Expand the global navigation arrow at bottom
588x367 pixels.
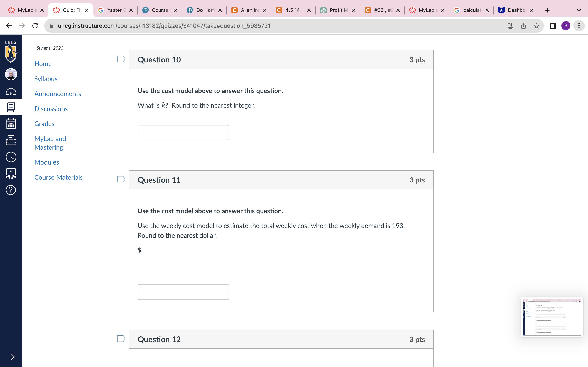click(x=11, y=357)
